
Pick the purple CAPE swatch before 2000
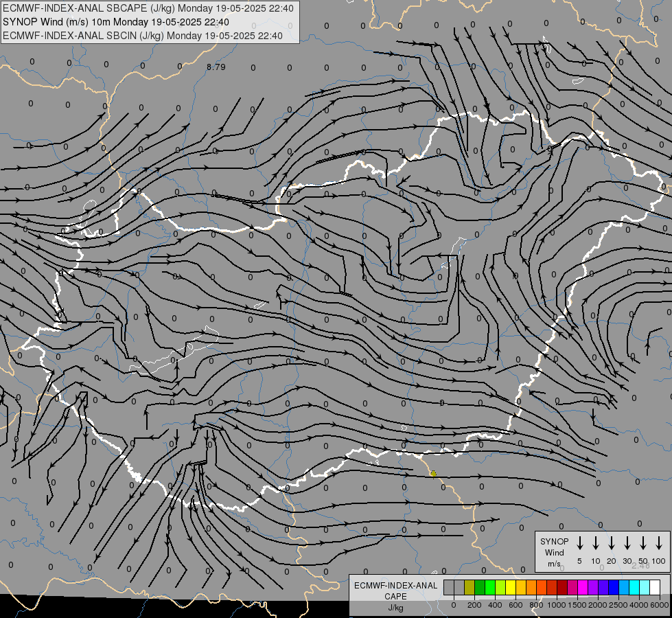(x=593, y=587)
